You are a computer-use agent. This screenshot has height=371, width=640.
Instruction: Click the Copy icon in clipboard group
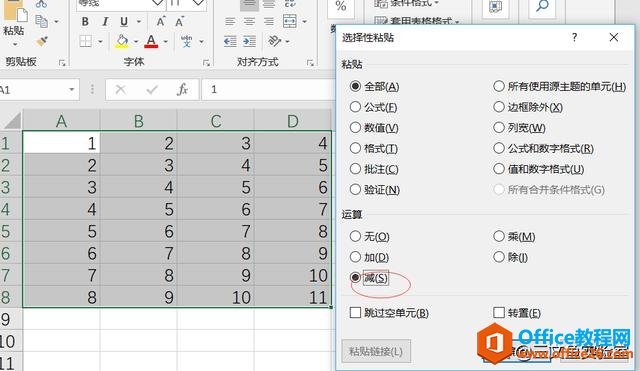(41, 21)
